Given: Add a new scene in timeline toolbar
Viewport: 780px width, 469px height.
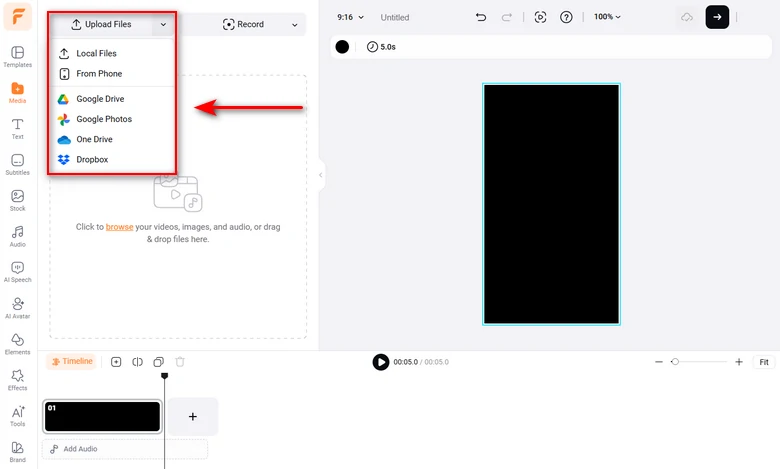Looking at the screenshot, I should click(116, 362).
